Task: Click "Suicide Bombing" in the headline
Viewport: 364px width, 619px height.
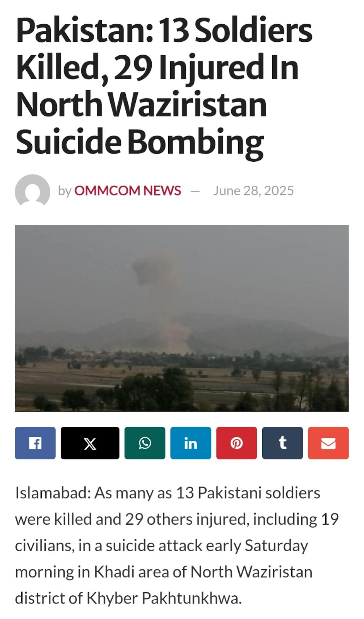Action: click(140, 142)
